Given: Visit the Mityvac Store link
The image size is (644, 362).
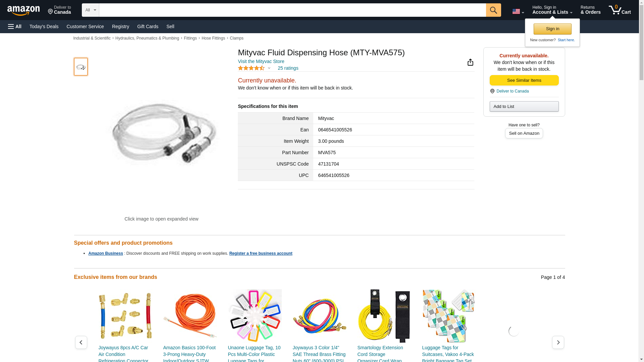Looking at the screenshot, I should [x=261, y=61].
